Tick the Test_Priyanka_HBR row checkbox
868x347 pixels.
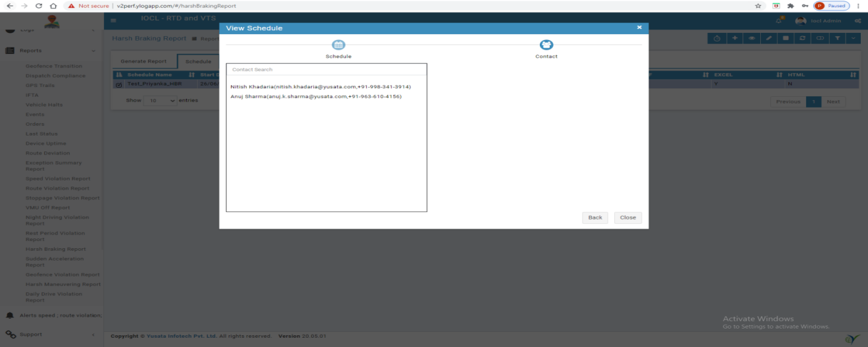click(x=118, y=84)
